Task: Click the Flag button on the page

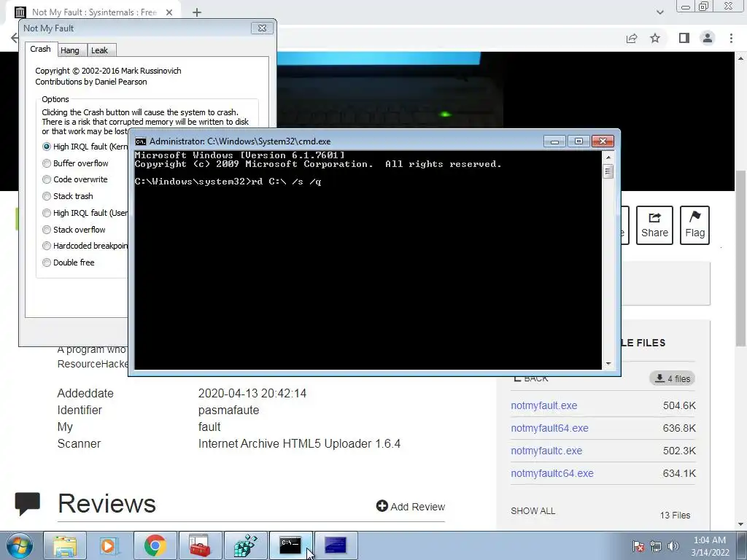Action: tap(694, 225)
